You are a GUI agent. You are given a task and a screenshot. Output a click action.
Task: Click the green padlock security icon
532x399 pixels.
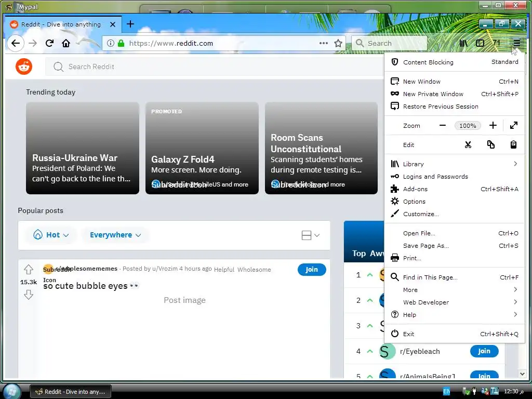point(121,43)
